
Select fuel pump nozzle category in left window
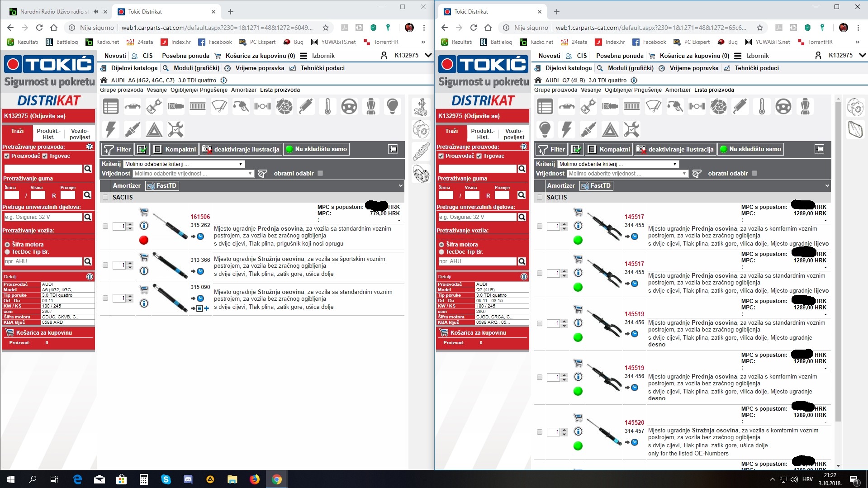point(241,107)
